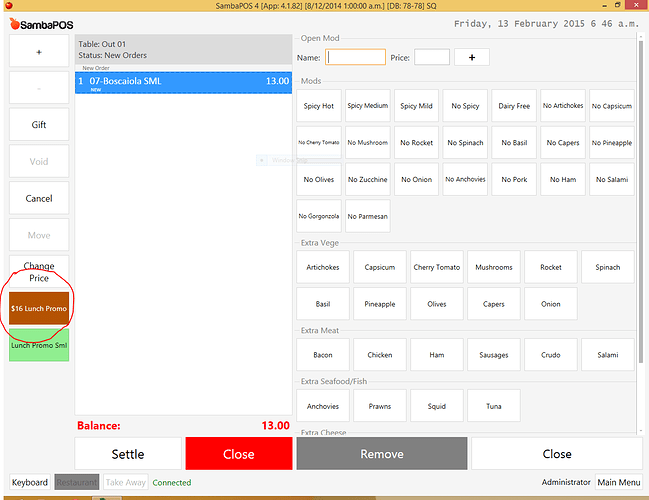Add extra Squid
Image resolution: width=649 pixels, height=500 pixels.
(x=437, y=406)
